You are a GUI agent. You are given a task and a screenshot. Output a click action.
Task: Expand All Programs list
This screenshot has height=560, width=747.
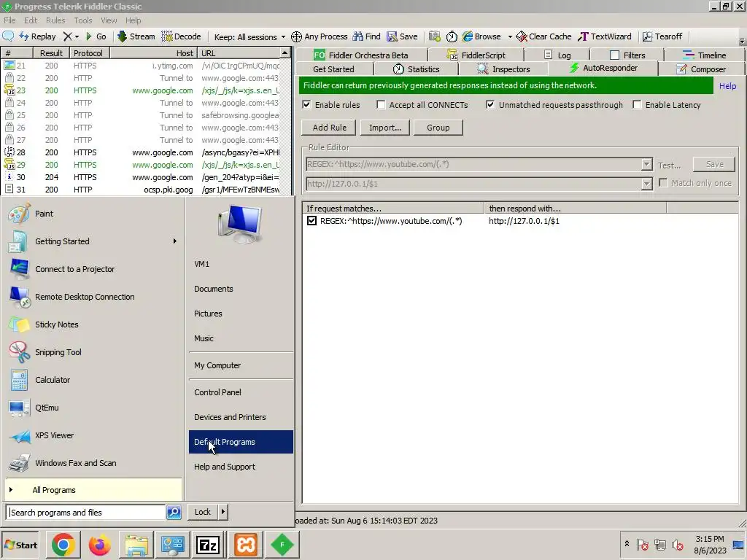click(93, 490)
